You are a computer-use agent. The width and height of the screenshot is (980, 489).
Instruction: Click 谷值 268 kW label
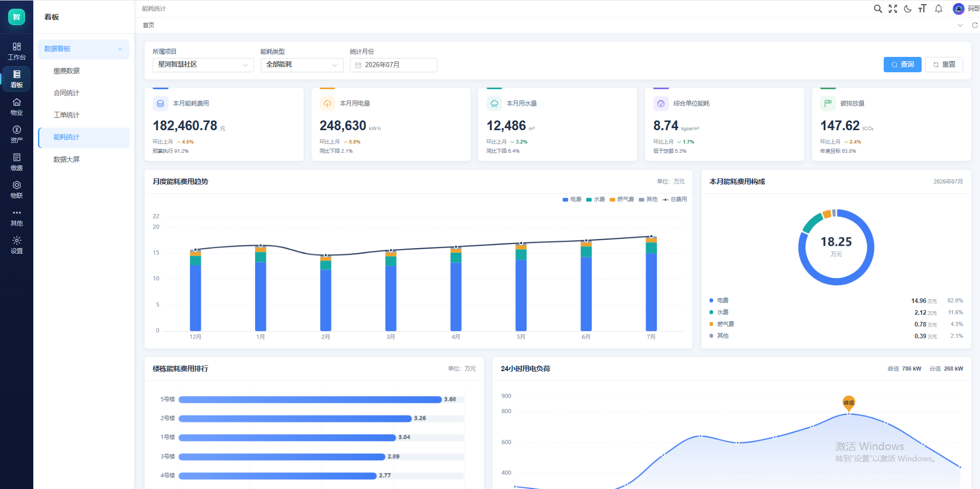click(x=946, y=369)
